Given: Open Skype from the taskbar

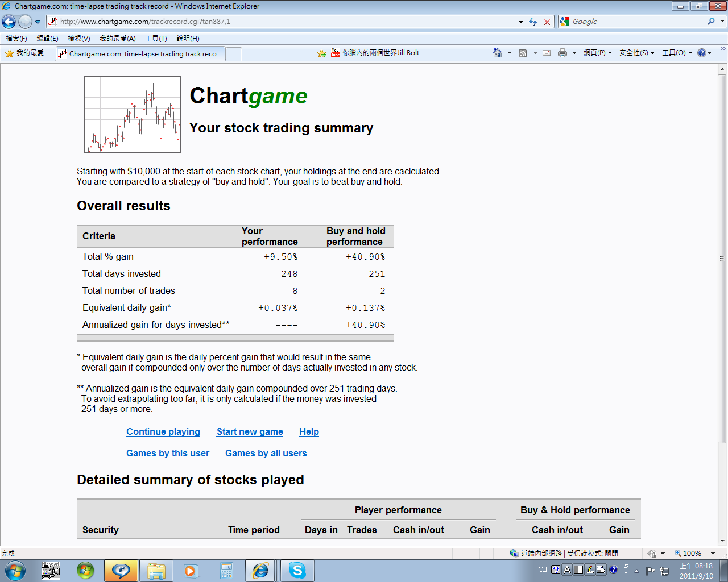Looking at the screenshot, I should click(x=297, y=571).
